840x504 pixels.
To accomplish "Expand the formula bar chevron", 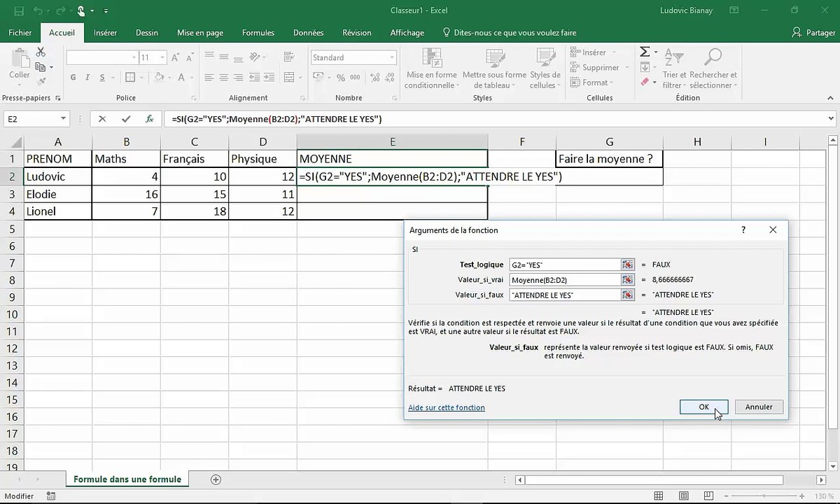I will click(831, 119).
